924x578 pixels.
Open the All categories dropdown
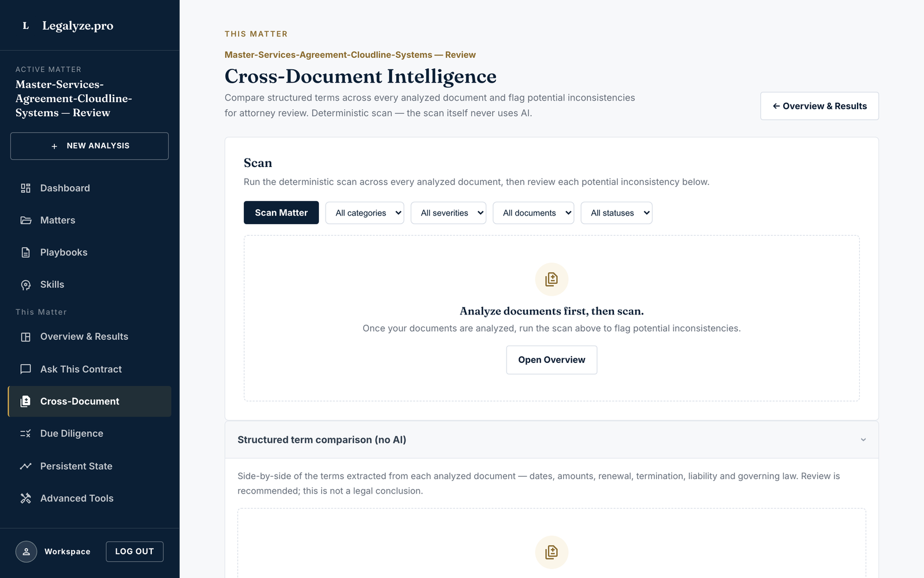pyautogui.click(x=364, y=213)
